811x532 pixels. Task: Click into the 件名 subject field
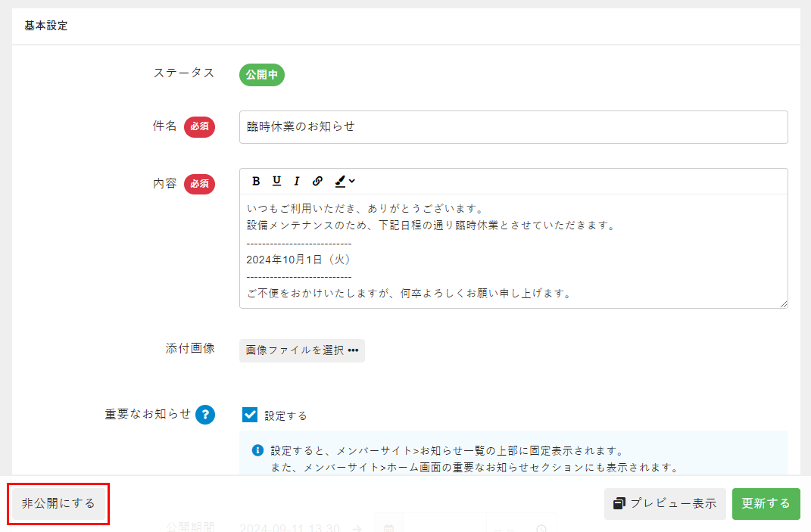pos(513,127)
